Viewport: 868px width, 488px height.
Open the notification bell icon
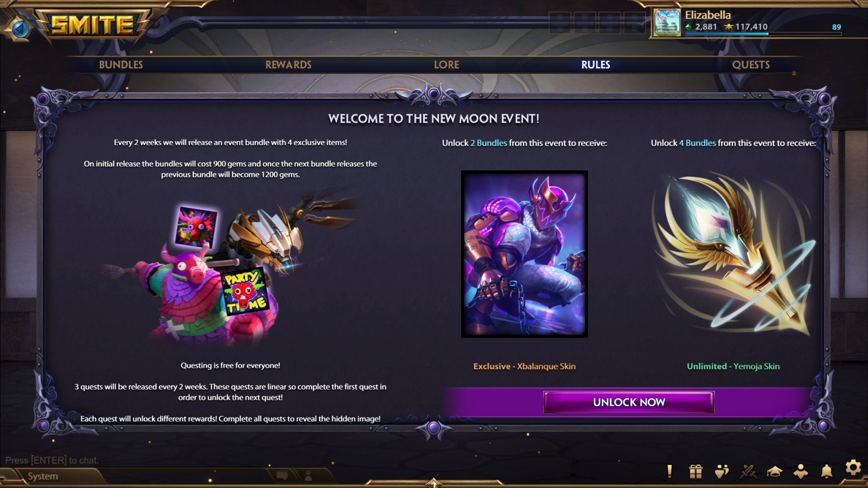[x=827, y=471]
